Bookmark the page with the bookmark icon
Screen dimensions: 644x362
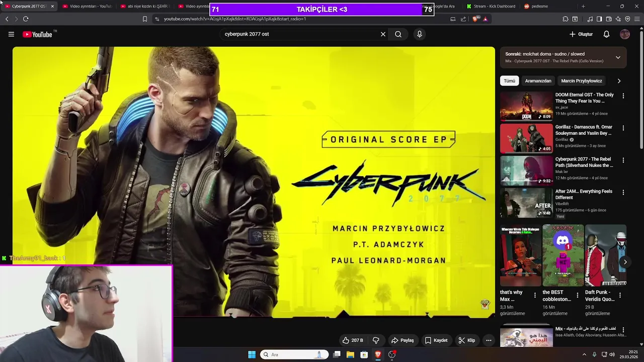click(x=145, y=19)
